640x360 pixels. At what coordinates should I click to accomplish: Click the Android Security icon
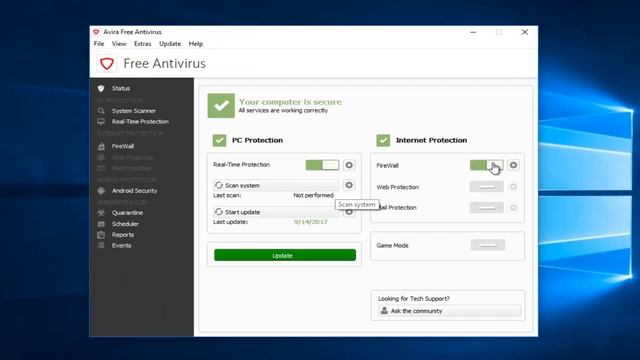click(x=101, y=191)
